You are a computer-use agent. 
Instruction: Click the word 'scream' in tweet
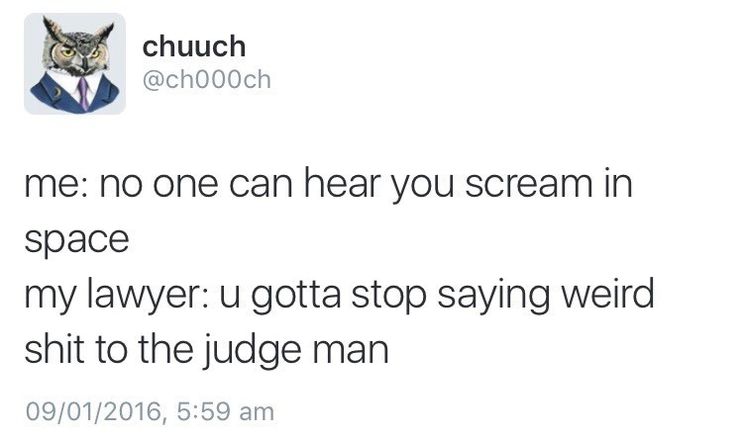(528, 183)
